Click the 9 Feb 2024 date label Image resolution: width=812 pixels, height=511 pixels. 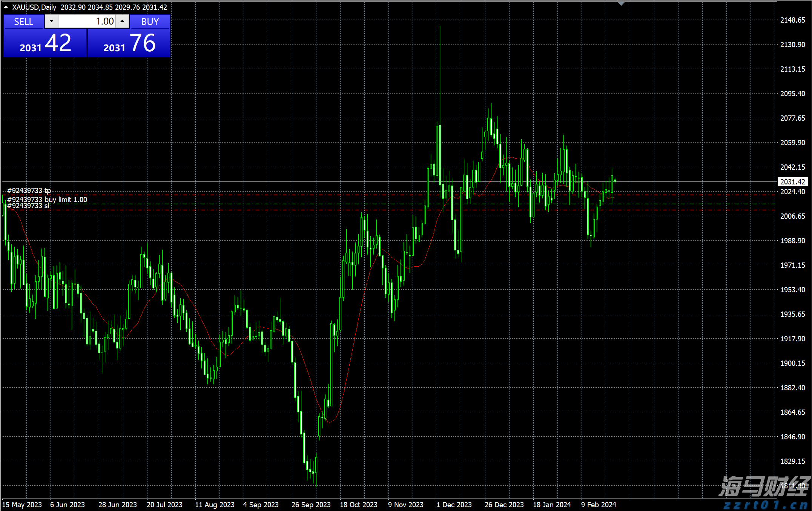599,505
